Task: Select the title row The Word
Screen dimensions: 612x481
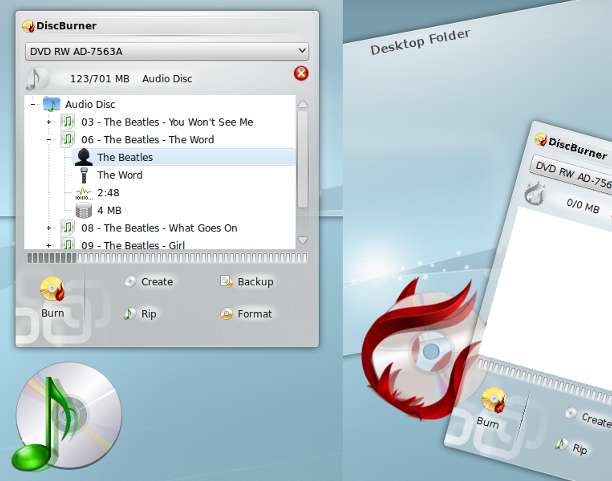Action: [120, 175]
